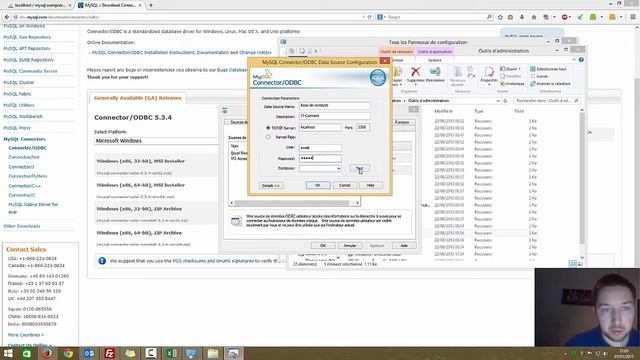
Task: Click Sélectionner tout in Explorer ribbon
Action: tap(548, 69)
